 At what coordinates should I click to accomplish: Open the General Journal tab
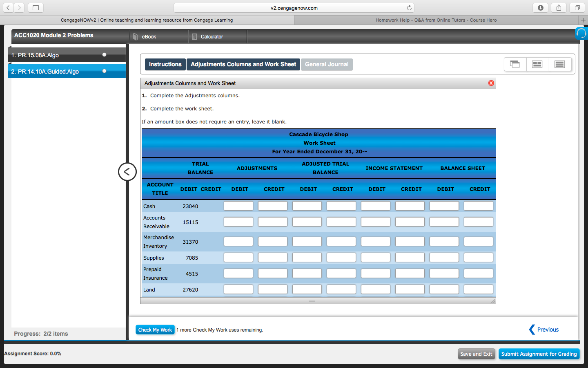[327, 65]
